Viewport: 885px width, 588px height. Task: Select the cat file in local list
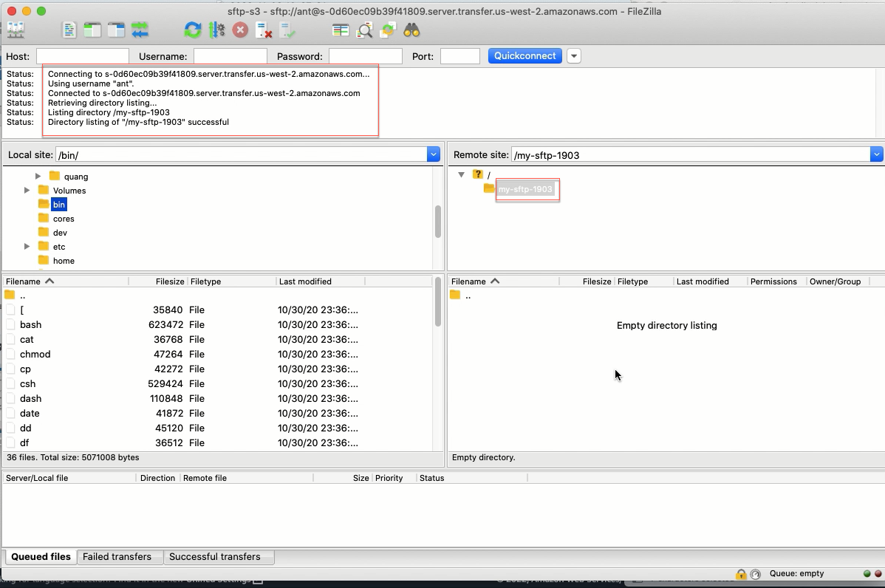(x=217, y=339)
